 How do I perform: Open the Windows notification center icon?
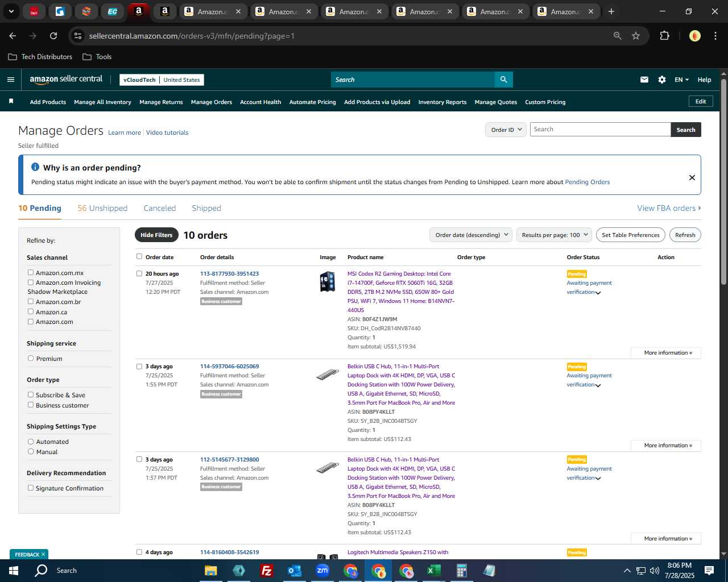[709, 571]
